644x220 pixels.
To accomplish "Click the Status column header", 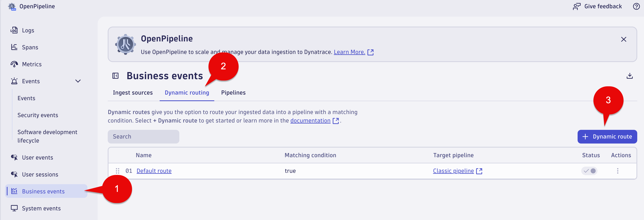I will coord(591,155).
